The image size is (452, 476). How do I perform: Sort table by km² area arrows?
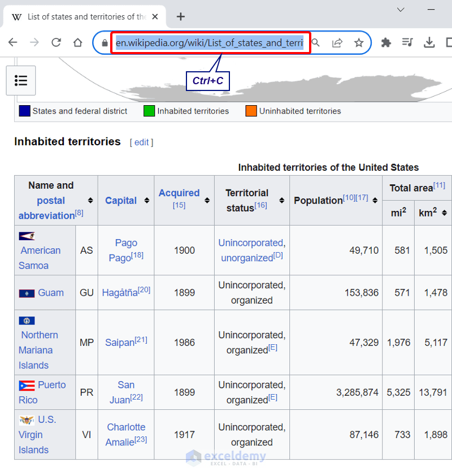point(445,213)
